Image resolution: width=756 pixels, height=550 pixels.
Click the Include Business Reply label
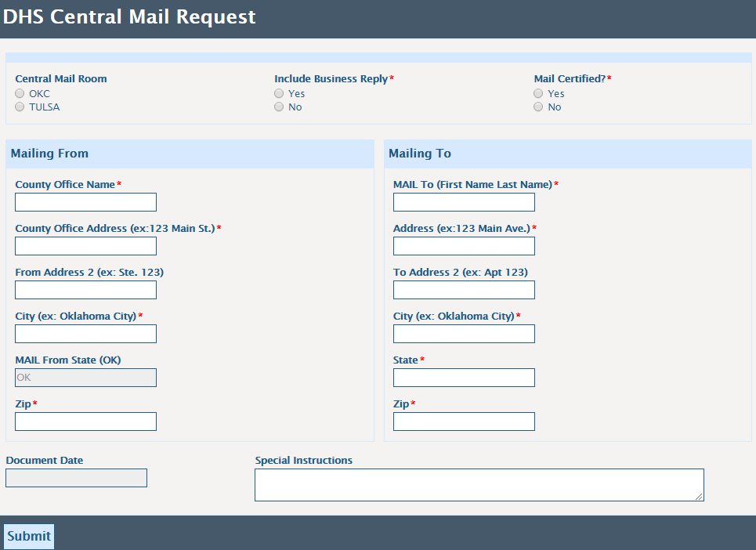pyautogui.click(x=331, y=78)
